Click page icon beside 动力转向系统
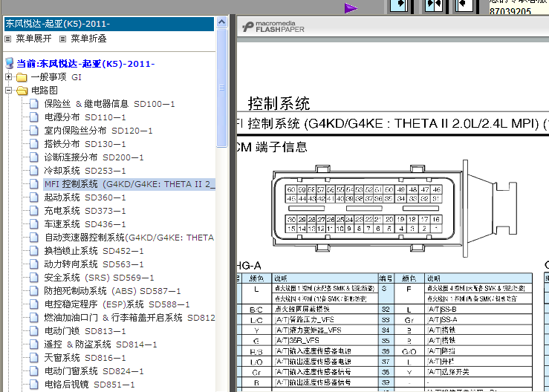The height and width of the screenshot is (392, 549). coord(34,264)
